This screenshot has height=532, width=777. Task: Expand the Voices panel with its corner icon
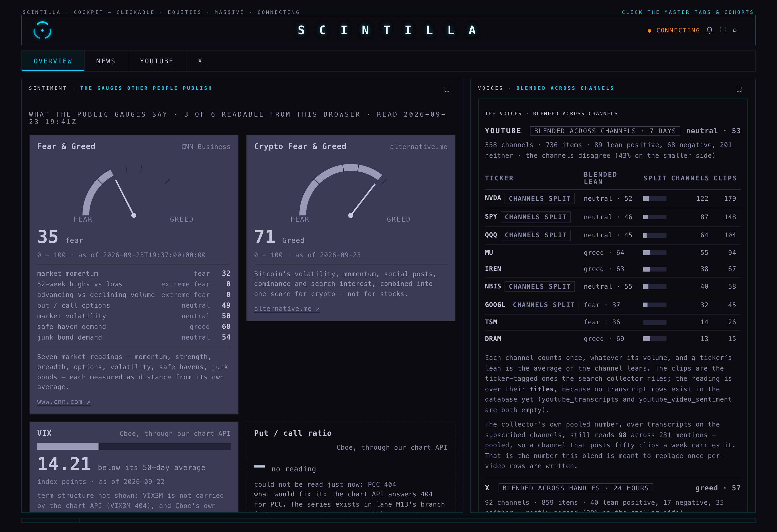click(x=739, y=89)
